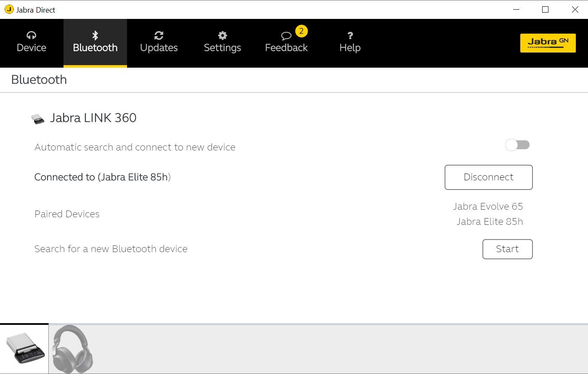Click the yellow feedback notification badge
588x374 pixels.
click(x=301, y=31)
